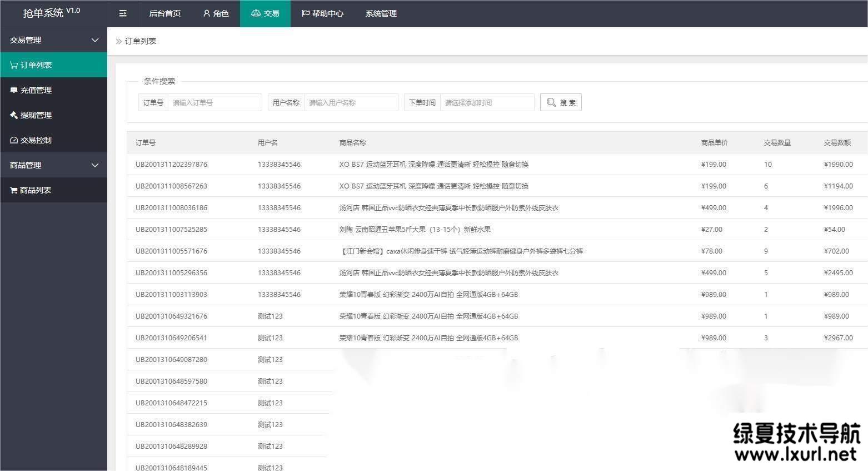
Task: Click the gavel icon beside 提现管理
Action: point(14,115)
